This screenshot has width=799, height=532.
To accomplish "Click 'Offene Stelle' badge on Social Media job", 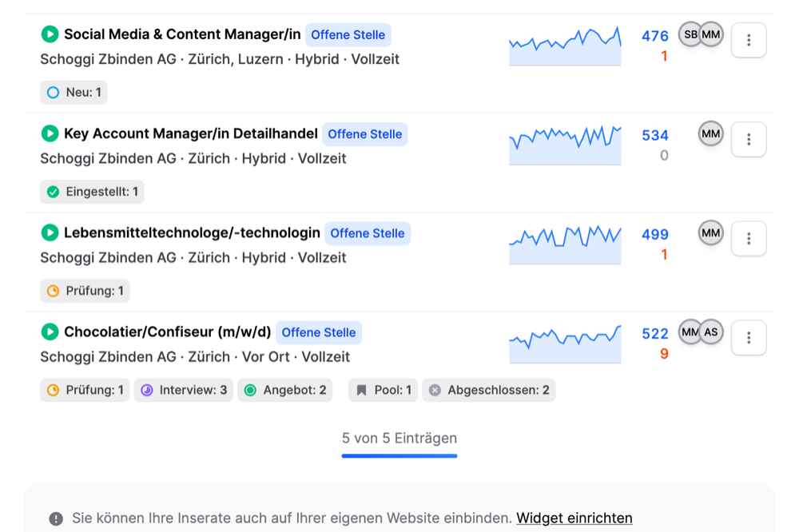I will tap(348, 34).
